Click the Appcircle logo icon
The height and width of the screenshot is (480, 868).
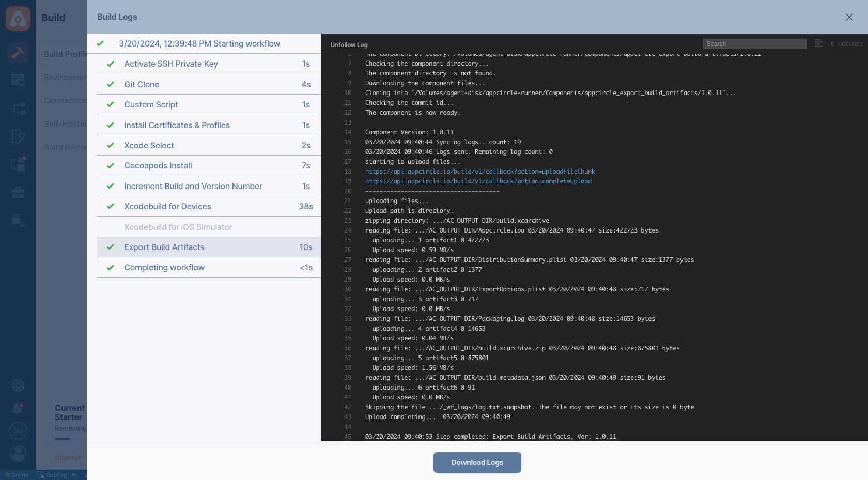coord(18,19)
